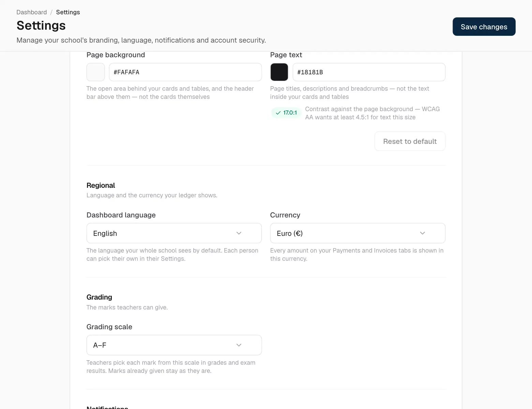Click the Dashboard language label

point(121,215)
